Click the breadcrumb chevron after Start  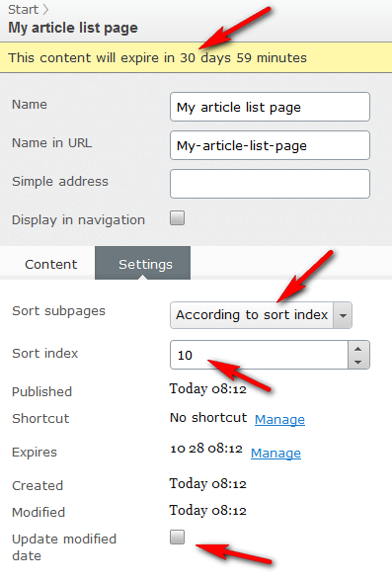click(x=45, y=10)
